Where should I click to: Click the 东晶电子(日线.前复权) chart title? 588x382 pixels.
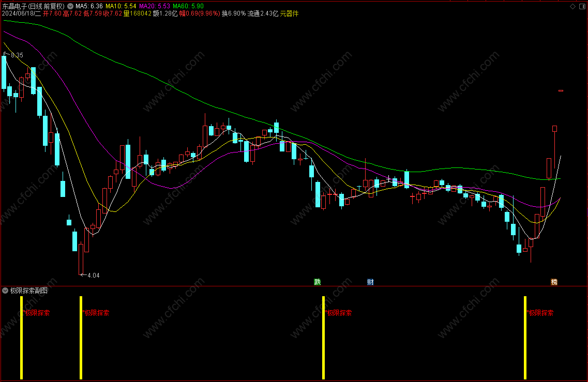pyautogui.click(x=34, y=6)
